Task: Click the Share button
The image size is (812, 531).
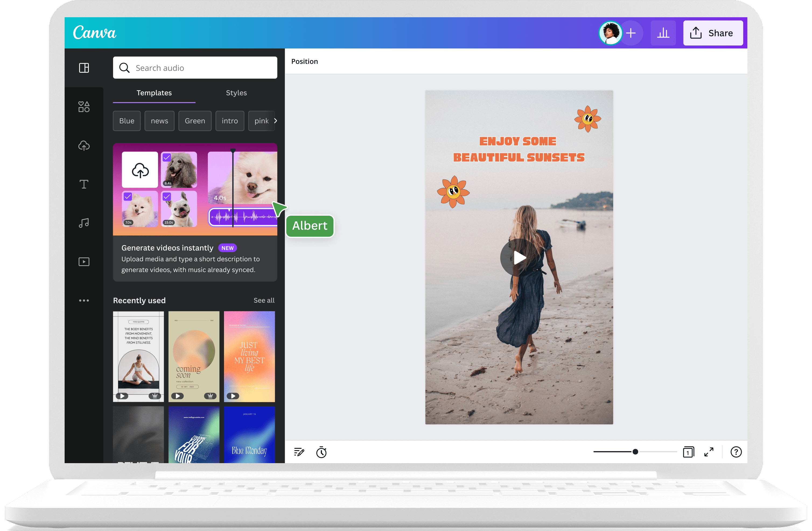Action: (x=713, y=33)
